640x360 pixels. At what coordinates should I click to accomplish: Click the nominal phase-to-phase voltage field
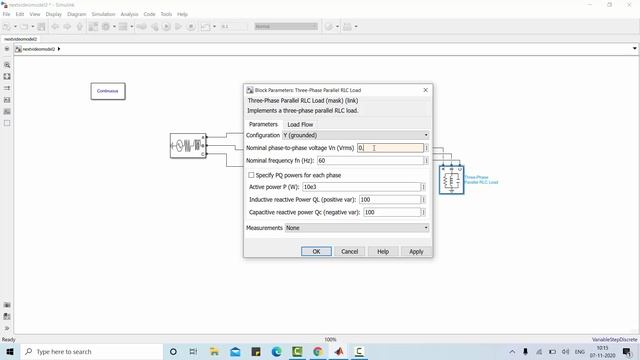tap(390, 148)
